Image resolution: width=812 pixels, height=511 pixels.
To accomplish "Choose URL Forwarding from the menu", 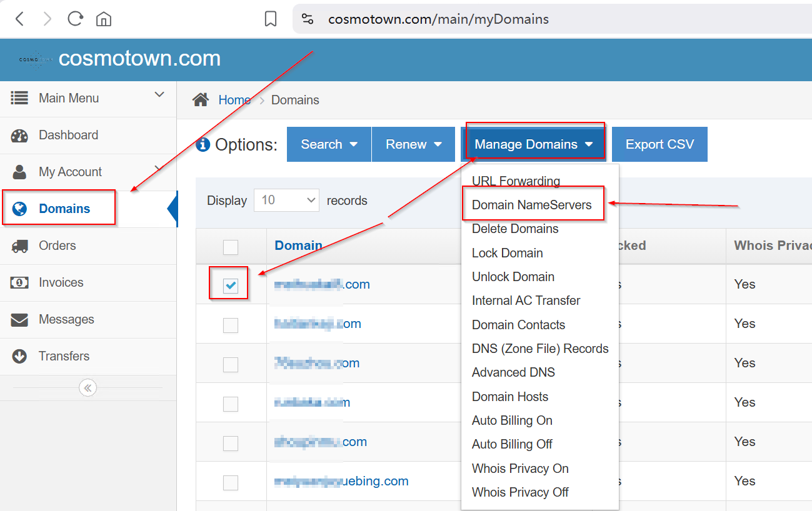I will 516,181.
